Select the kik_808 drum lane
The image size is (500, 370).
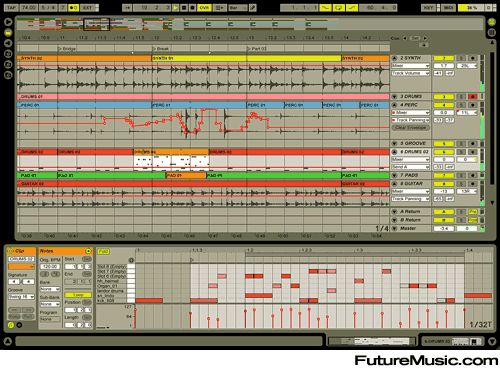[116, 301]
